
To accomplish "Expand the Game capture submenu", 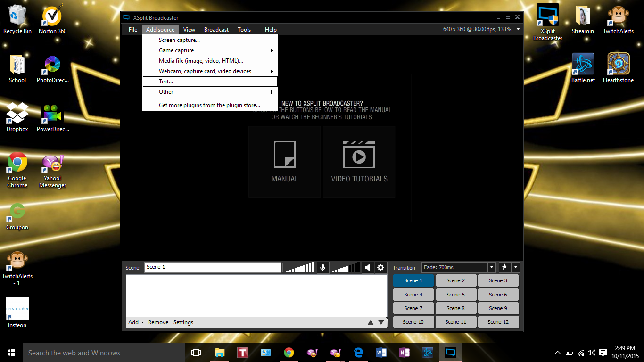I will point(176,50).
